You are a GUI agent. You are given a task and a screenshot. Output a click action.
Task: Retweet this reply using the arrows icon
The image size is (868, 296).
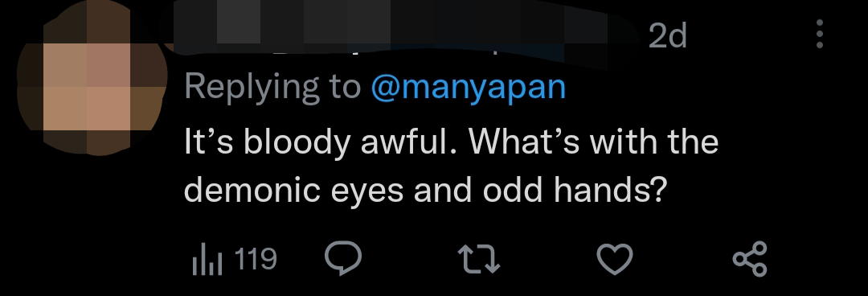click(479, 260)
